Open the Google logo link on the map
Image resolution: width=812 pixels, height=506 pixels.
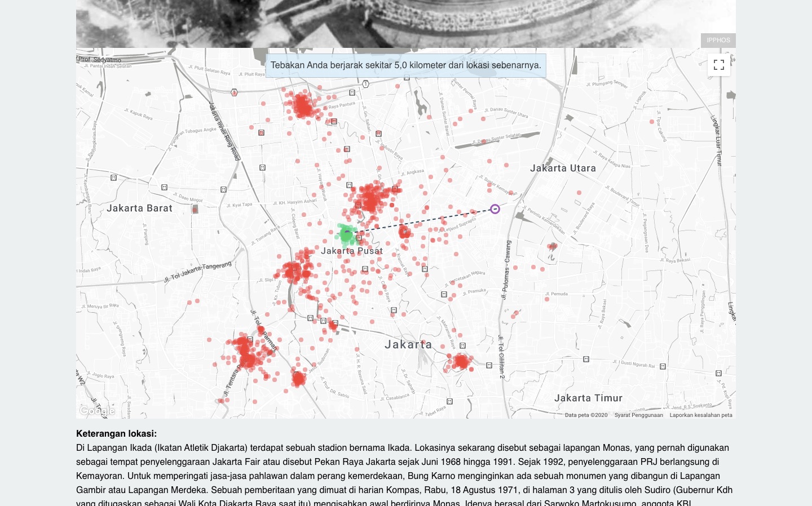(97, 411)
